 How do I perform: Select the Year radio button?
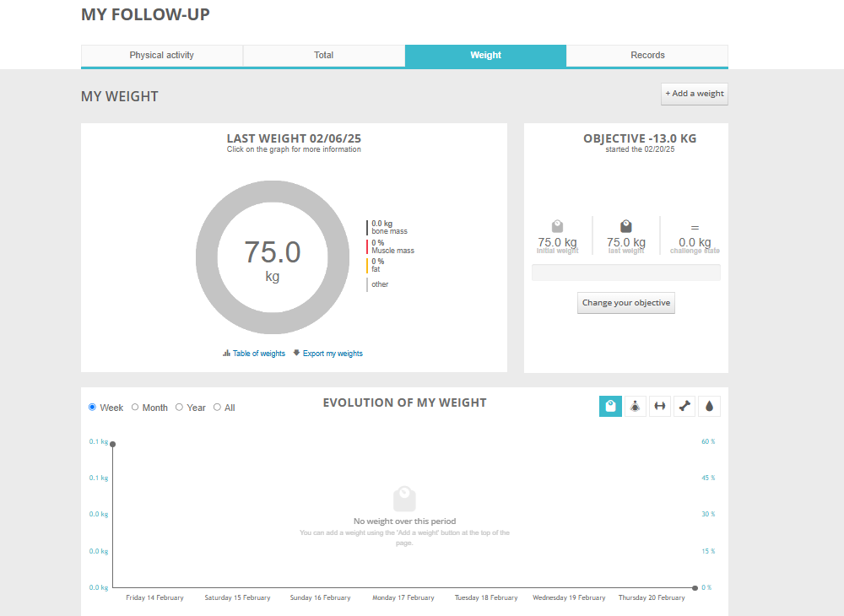point(179,408)
